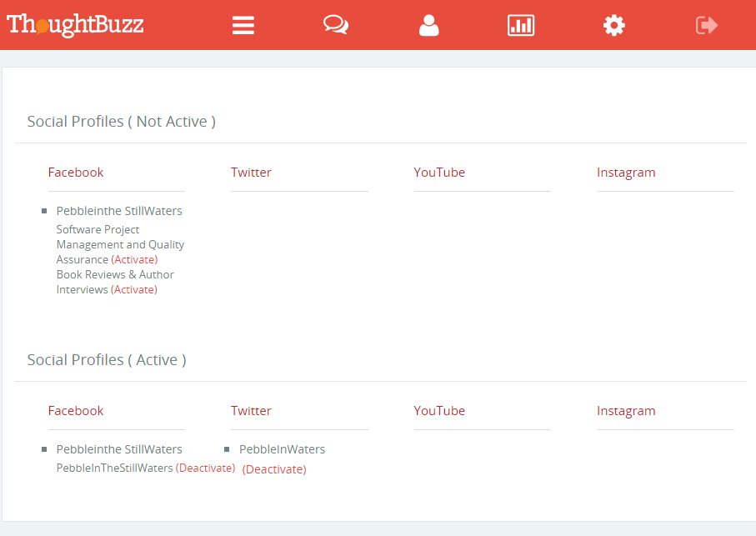Deactivate PebbleInWaters Twitter profile
Viewport: 756px width, 536px height.
click(274, 469)
